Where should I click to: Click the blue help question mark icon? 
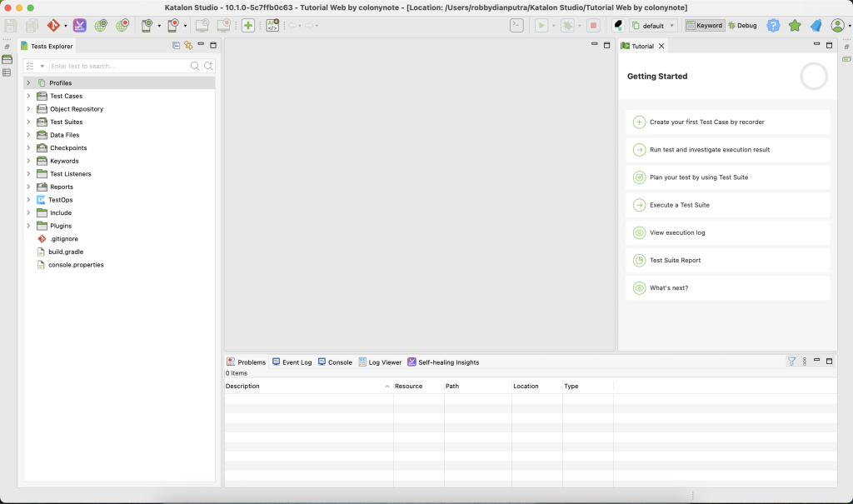[x=773, y=26]
